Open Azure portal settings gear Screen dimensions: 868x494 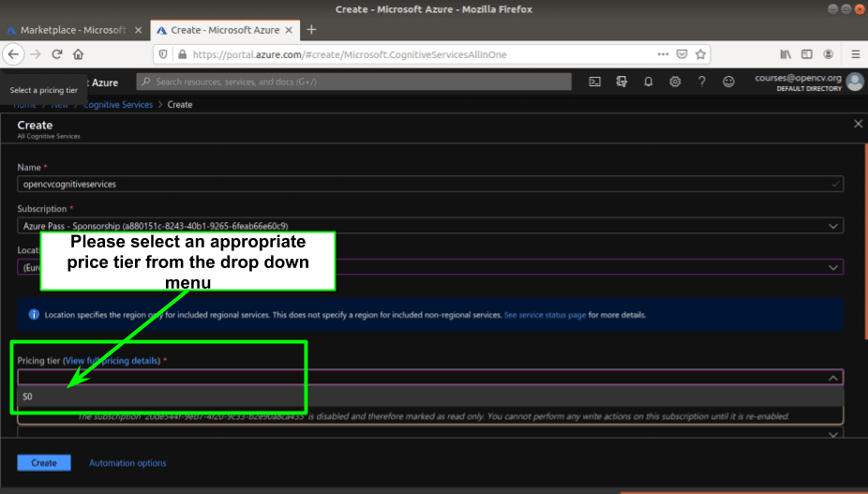(x=675, y=82)
